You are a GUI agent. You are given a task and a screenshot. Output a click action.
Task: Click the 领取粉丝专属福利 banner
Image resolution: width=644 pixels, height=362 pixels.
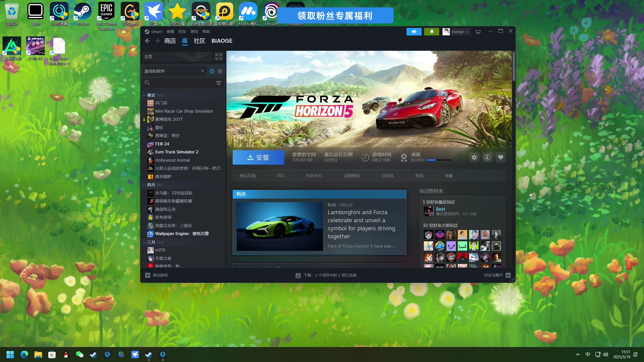tap(335, 16)
